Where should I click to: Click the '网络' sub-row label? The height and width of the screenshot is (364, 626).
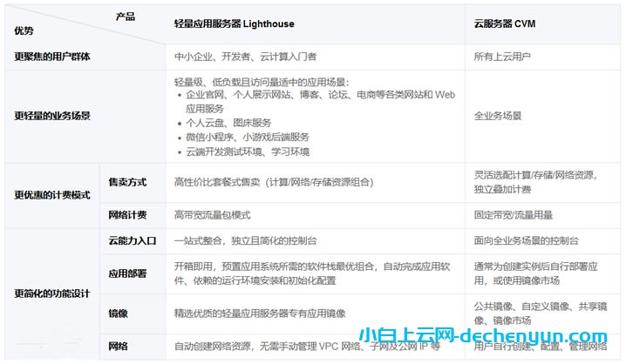[119, 347]
